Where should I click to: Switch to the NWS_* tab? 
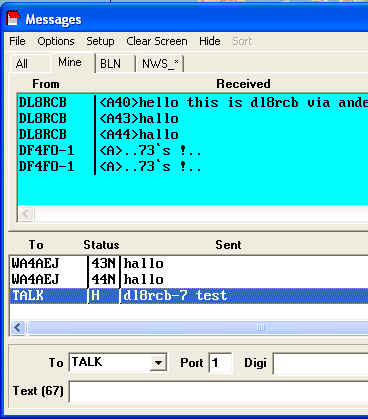(160, 63)
